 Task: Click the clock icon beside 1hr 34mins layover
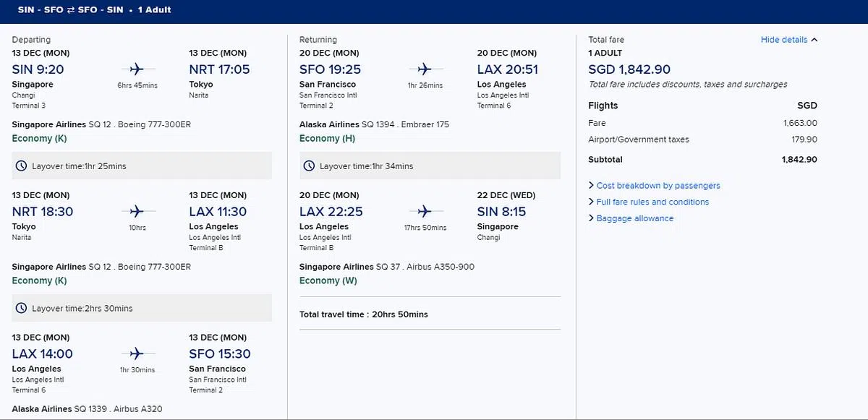[x=310, y=166]
